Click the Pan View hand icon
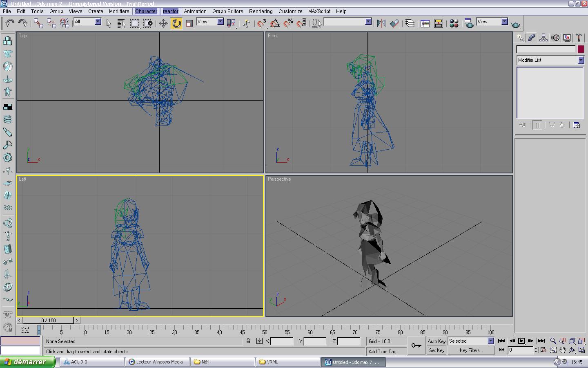588x368 pixels. point(562,350)
